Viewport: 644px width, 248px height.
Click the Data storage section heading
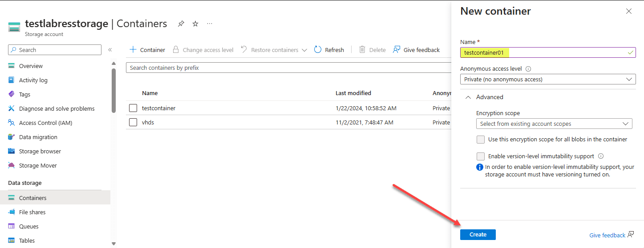pos(25,183)
